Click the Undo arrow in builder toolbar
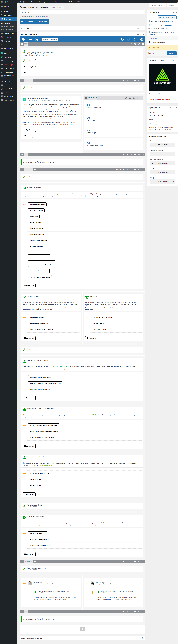Screen dimensions: 178x644 (x=122, y=39)
